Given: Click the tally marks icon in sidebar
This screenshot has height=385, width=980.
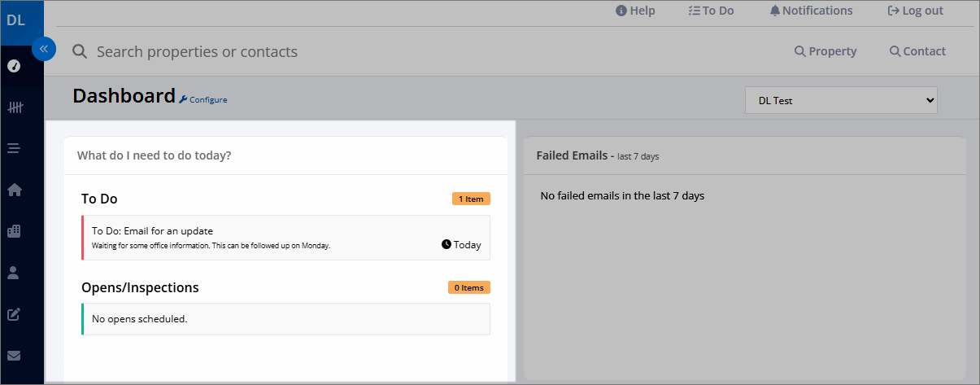Looking at the screenshot, I should [x=14, y=107].
